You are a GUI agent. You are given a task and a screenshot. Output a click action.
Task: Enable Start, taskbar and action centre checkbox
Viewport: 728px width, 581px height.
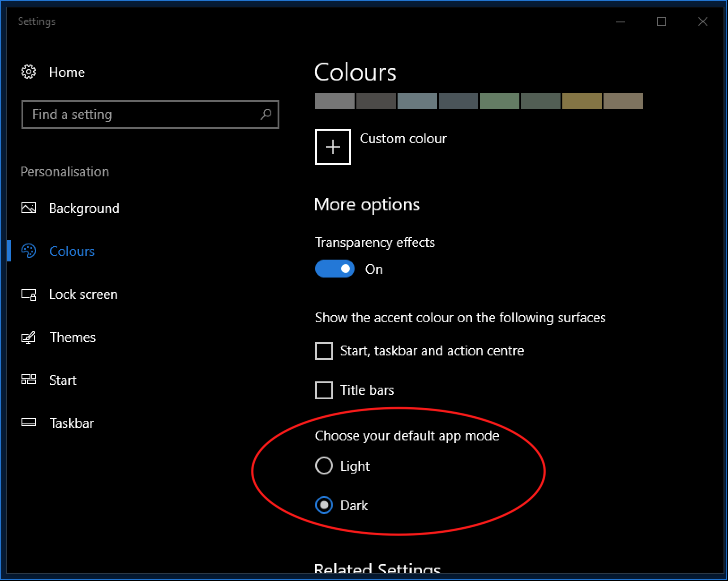324,351
